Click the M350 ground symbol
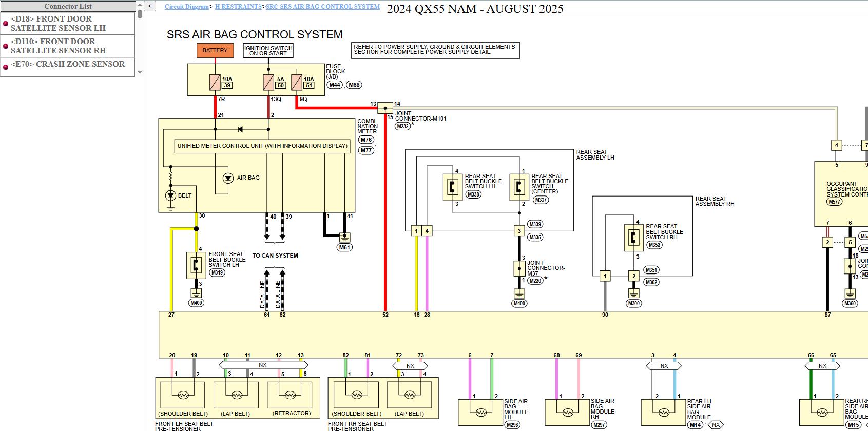 pos(850,294)
